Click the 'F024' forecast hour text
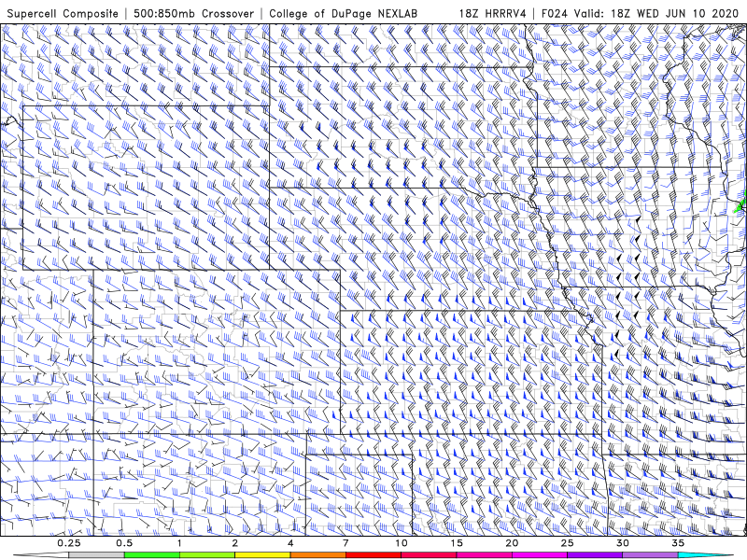747x560 pixels. click(555, 13)
